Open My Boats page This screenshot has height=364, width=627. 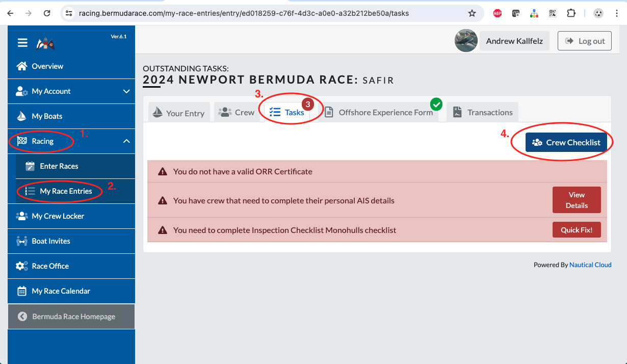click(71, 116)
